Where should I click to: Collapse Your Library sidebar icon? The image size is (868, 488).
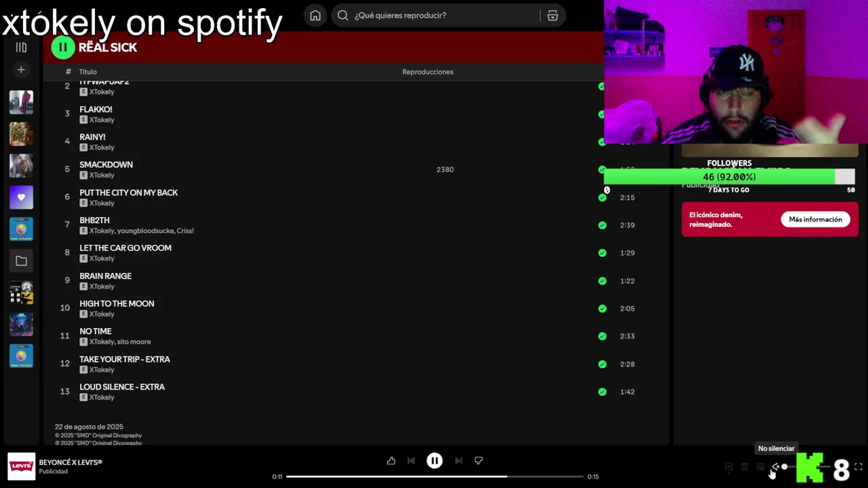coord(21,47)
